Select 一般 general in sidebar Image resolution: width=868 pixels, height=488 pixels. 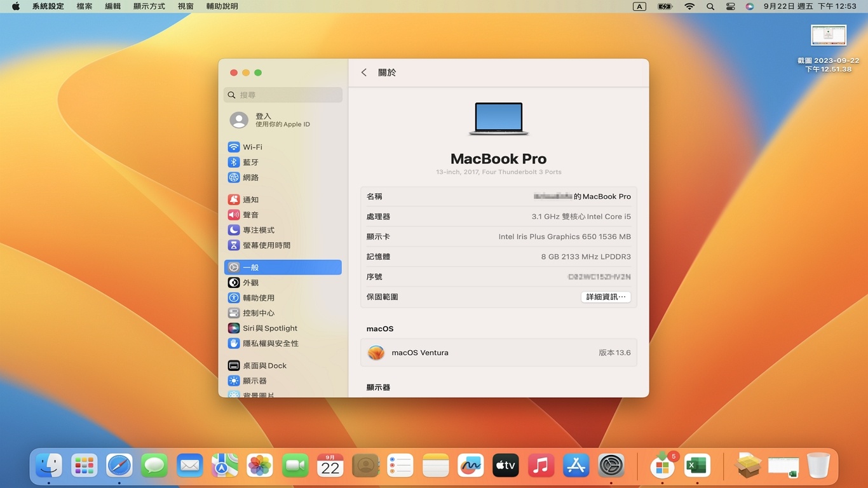tap(283, 268)
